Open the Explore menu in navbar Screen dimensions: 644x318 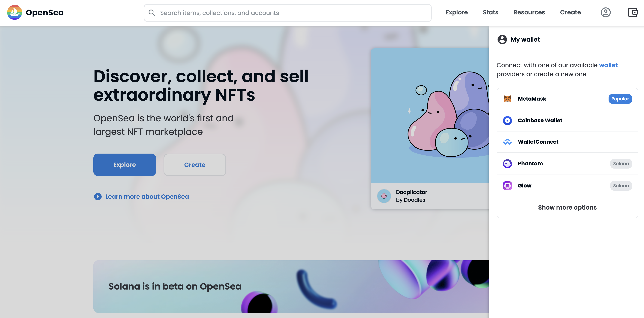[456, 13]
